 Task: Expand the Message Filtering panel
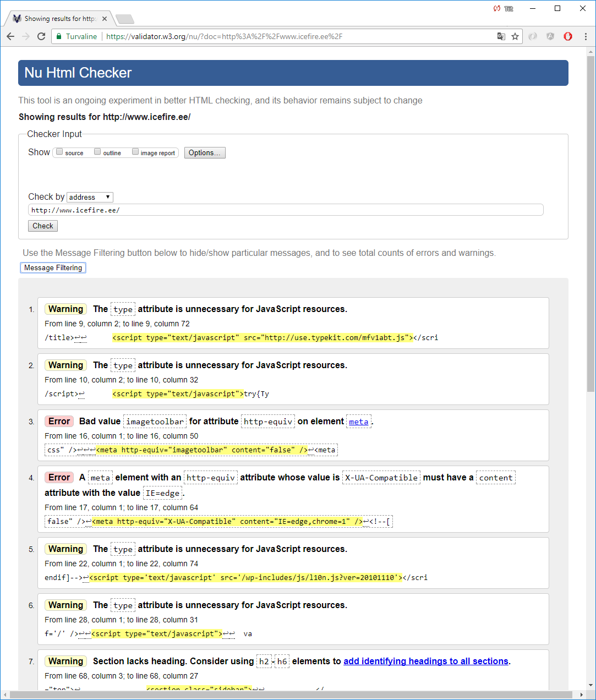pyautogui.click(x=53, y=267)
